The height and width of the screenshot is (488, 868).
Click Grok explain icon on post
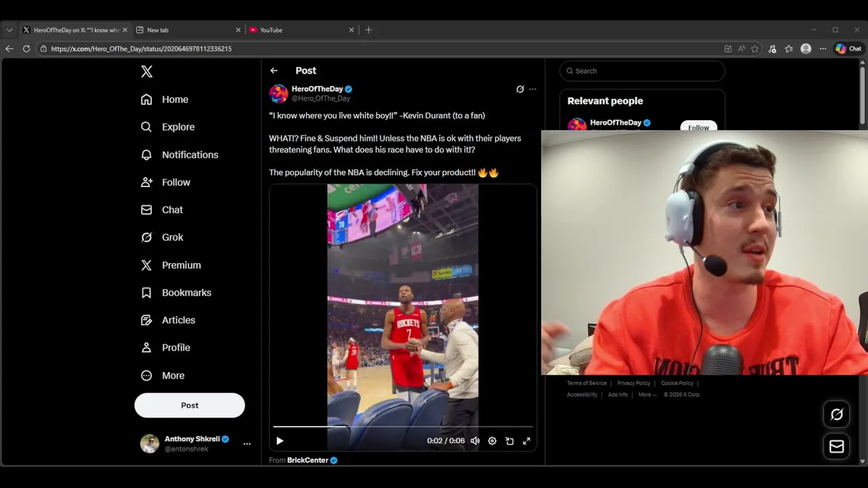[520, 89]
